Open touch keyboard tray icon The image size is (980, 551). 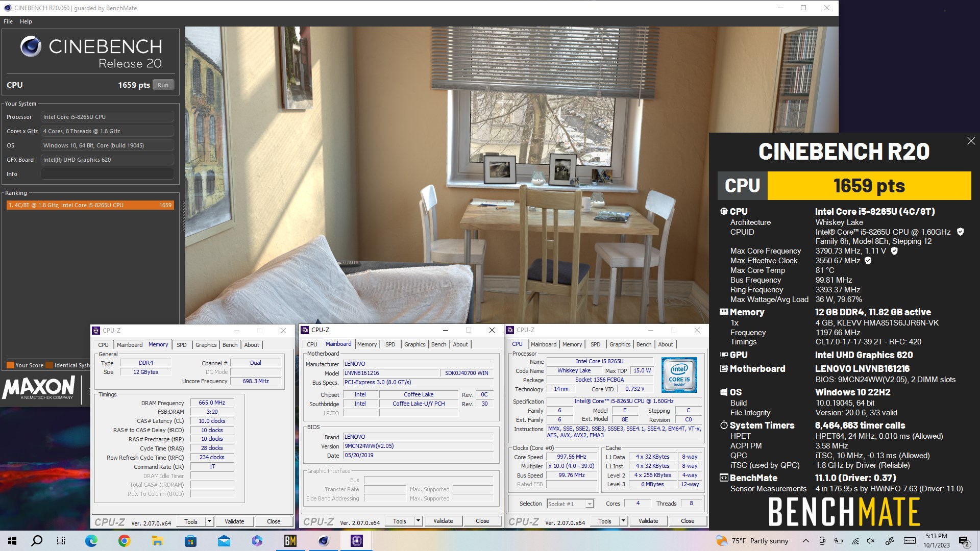point(910,541)
